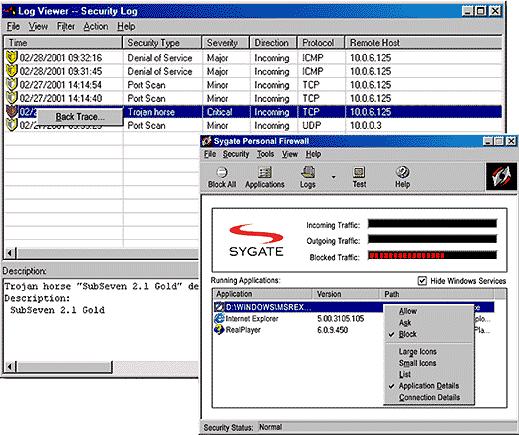Open Sygate File menu
The image size is (519, 435).
point(210,154)
